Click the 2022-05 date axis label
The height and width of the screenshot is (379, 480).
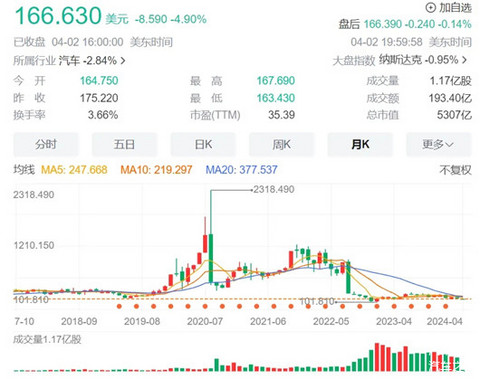[331, 321]
